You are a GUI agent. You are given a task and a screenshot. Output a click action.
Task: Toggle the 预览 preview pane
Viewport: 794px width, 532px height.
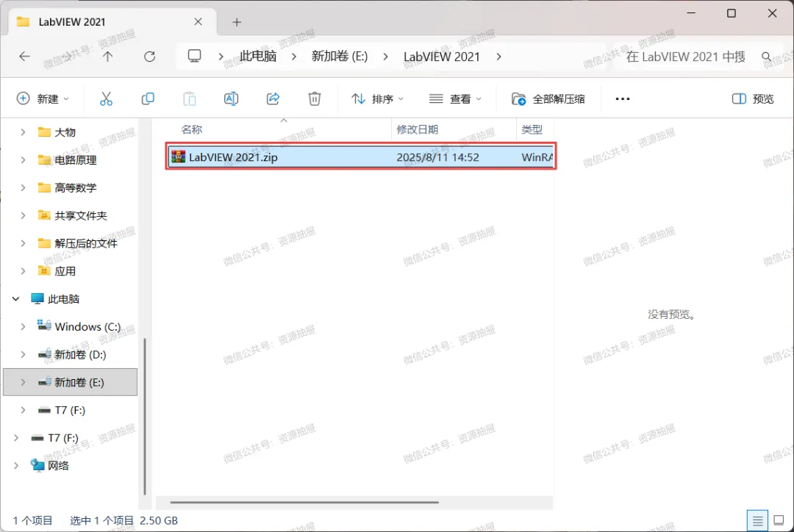point(753,98)
